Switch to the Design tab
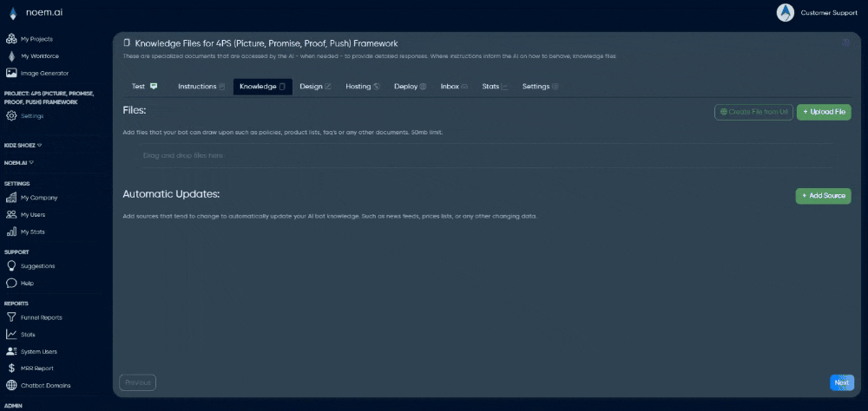Image resolution: width=868 pixels, height=411 pixels. 315,87
